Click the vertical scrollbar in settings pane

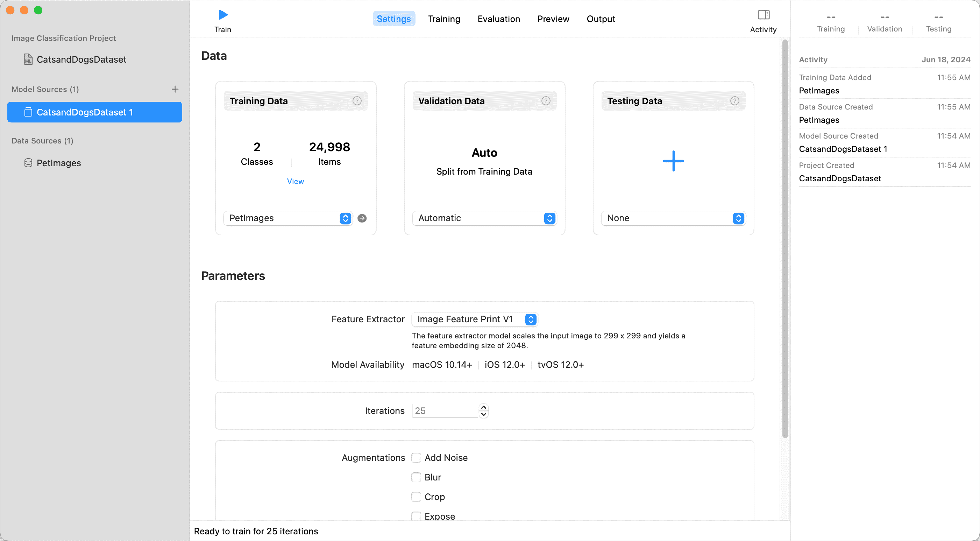coord(784,238)
